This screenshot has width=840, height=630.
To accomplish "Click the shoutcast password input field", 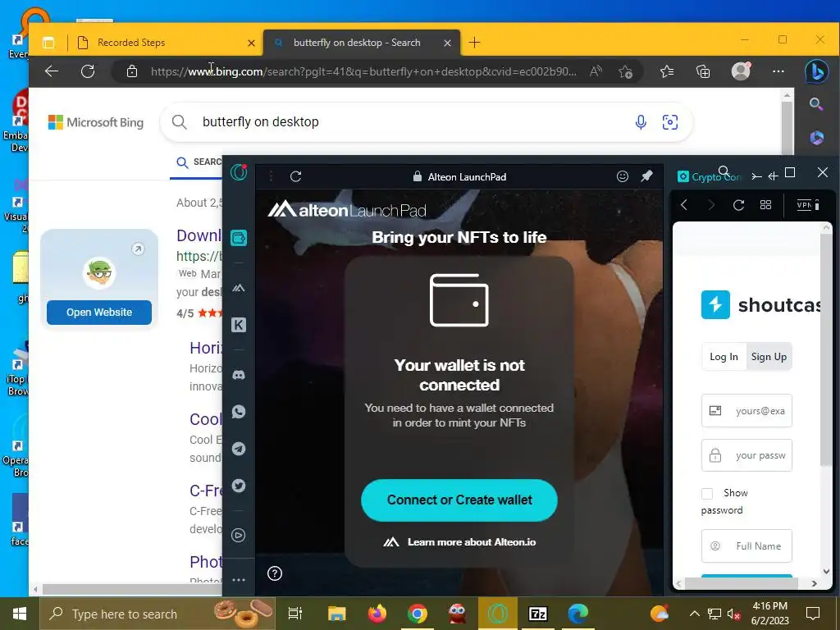I will pyautogui.click(x=746, y=455).
